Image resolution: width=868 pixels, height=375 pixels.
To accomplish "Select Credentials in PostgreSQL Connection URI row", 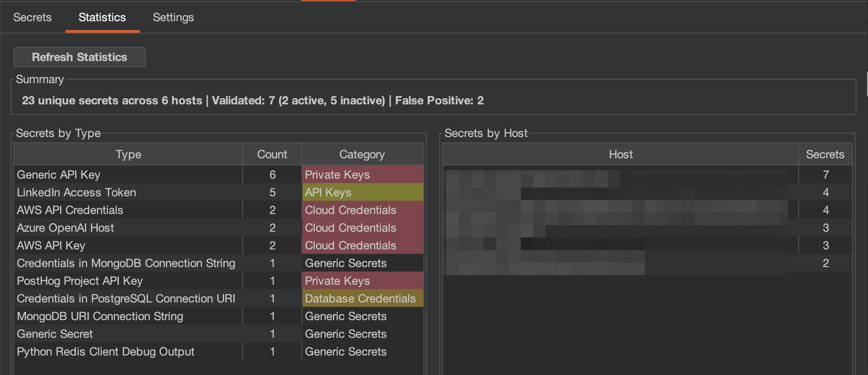I will pos(128,298).
